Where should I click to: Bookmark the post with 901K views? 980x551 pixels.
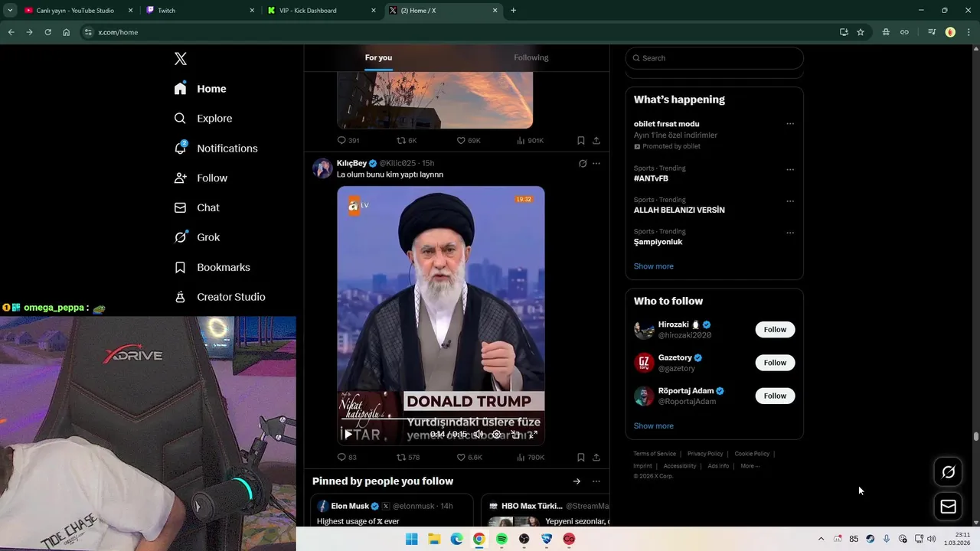(580, 141)
